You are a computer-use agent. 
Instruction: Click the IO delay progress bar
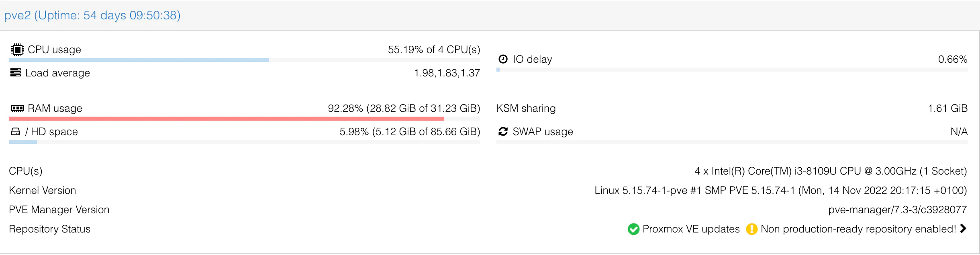coord(732,70)
